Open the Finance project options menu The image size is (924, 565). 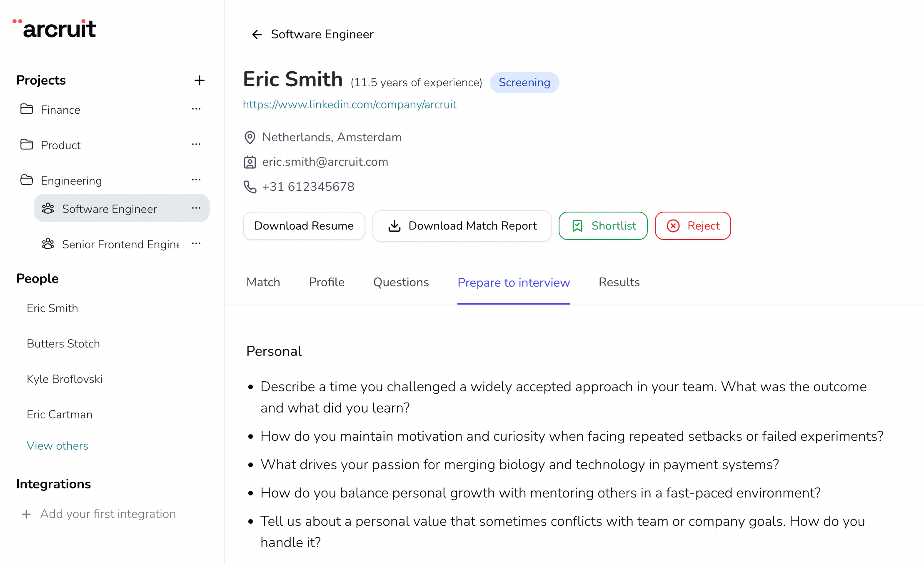[196, 109]
